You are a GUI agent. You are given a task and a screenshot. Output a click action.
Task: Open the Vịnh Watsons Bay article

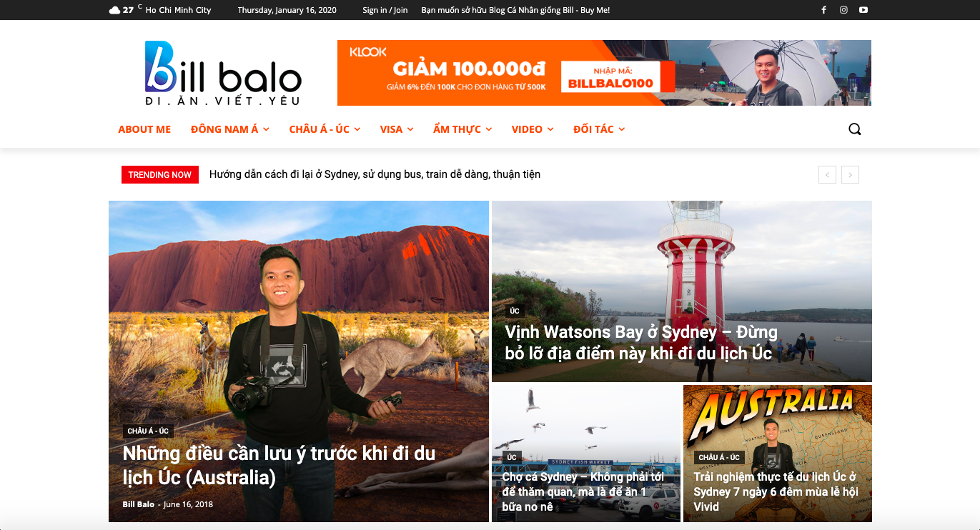[x=641, y=343]
